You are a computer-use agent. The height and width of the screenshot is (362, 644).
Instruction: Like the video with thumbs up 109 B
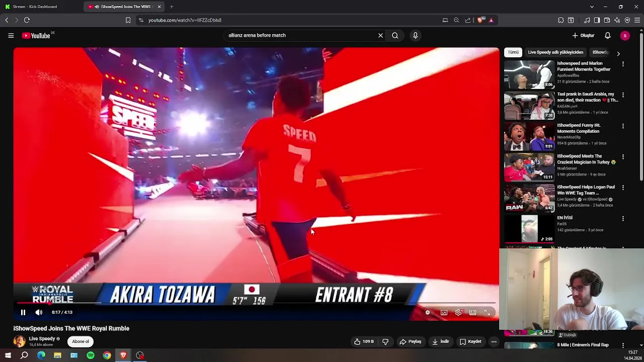(x=363, y=341)
